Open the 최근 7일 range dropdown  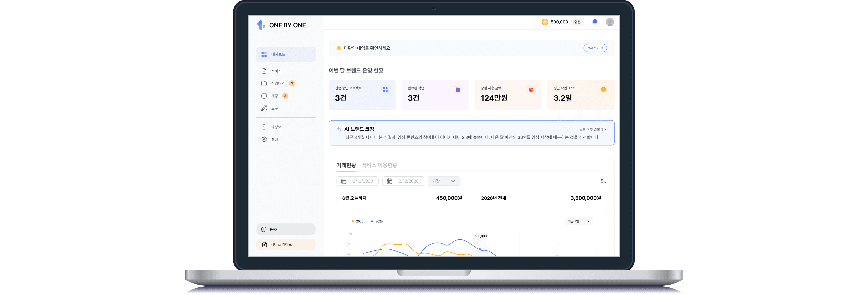(x=579, y=221)
